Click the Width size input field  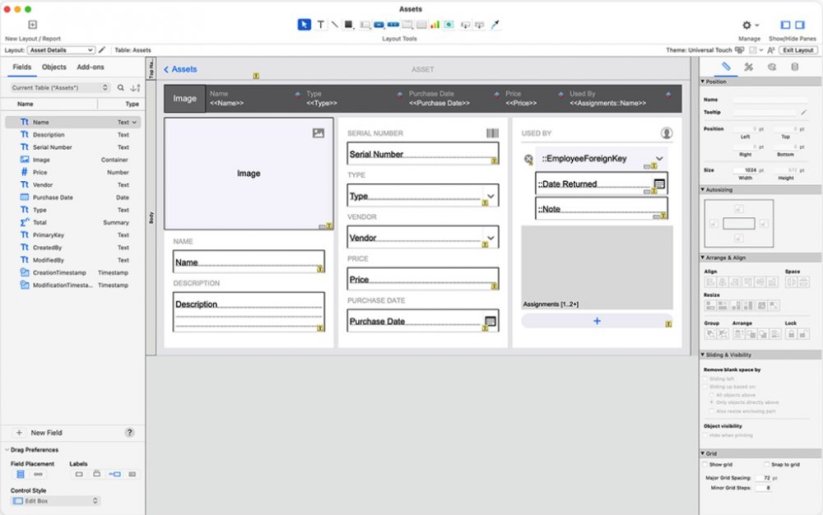(745, 170)
